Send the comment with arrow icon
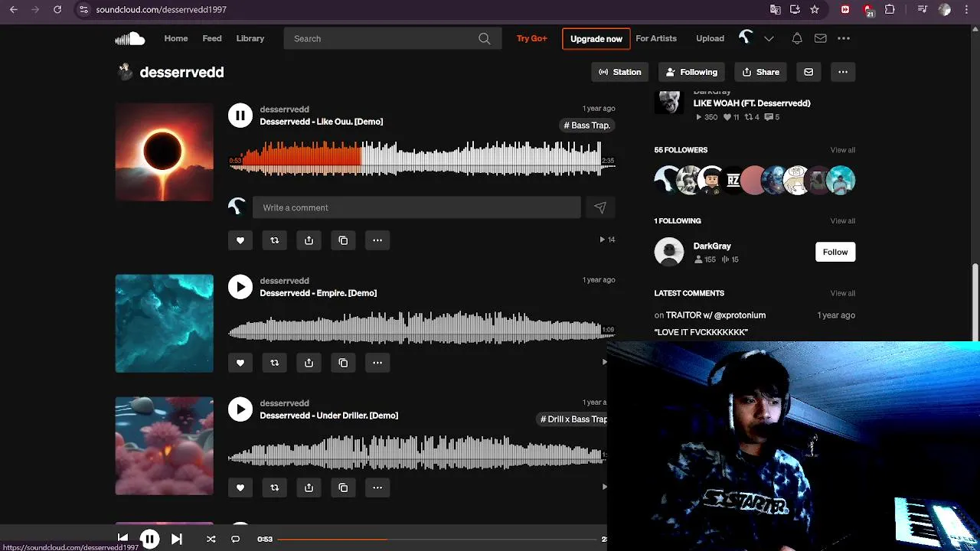Image resolution: width=980 pixels, height=551 pixels. [x=600, y=207]
